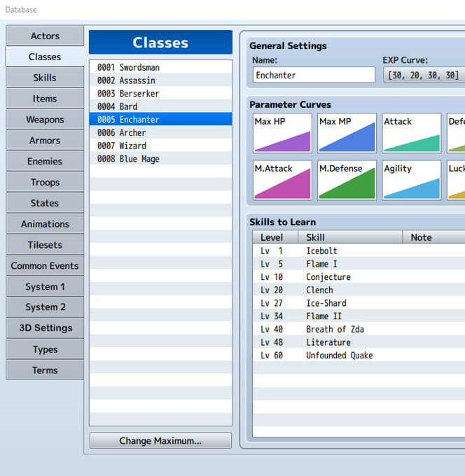Screen dimensions: 465x476
Task: Click the Change Maximum button
Action: (x=160, y=441)
